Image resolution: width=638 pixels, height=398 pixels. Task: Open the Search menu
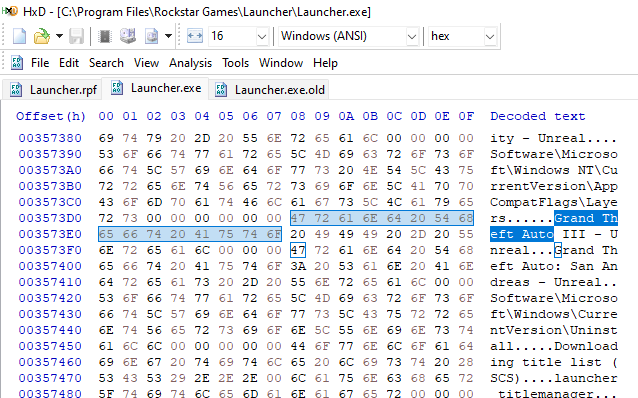[106, 63]
